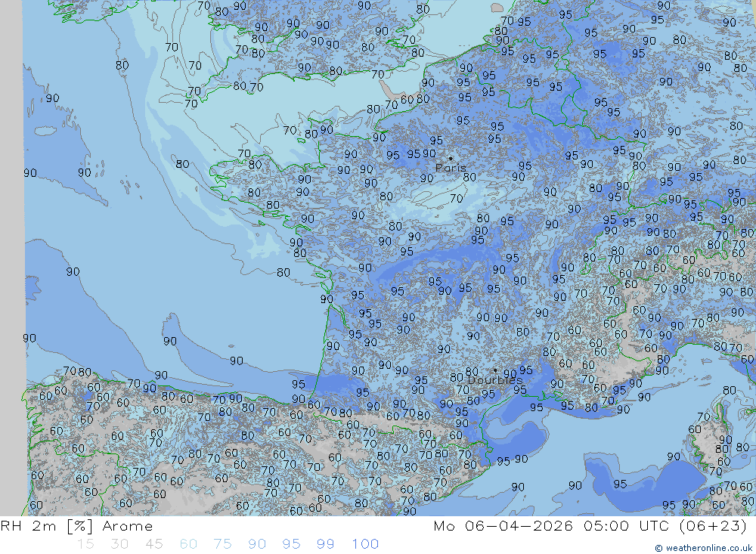The height and width of the screenshot is (554, 756).
Task: Pick the 60 value in the bottom legend
Action: [x=188, y=544]
